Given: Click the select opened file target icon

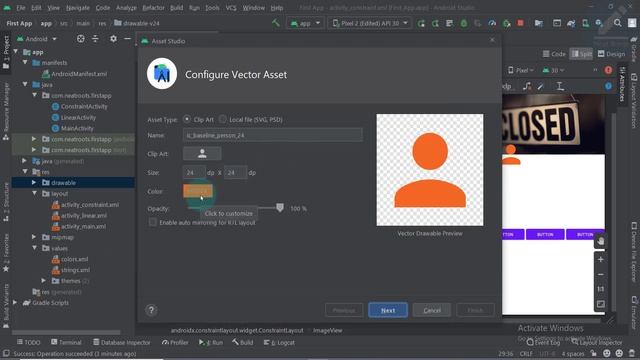Looking at the screenshot, I should 80,39.
